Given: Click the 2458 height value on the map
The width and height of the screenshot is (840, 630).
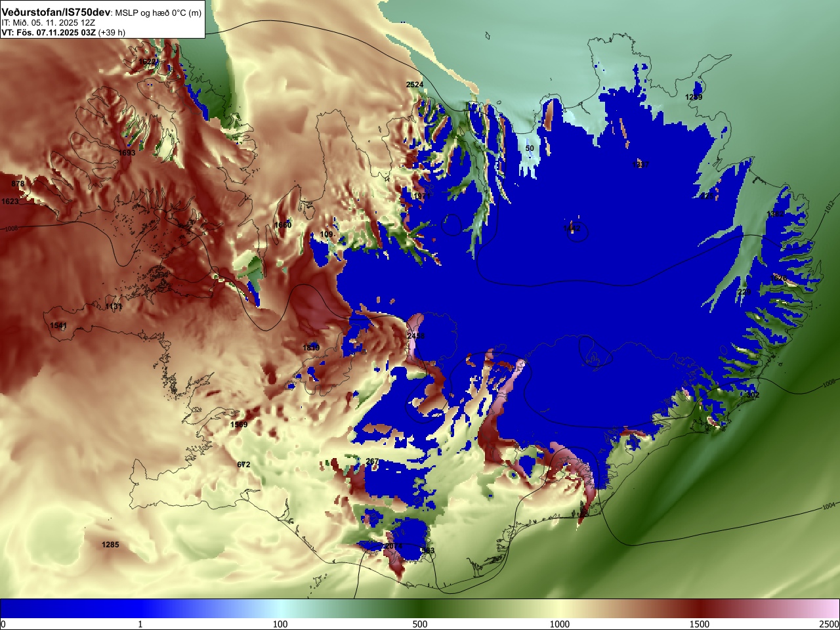Looking at the screenshot, I should click(x=415, y=336).
